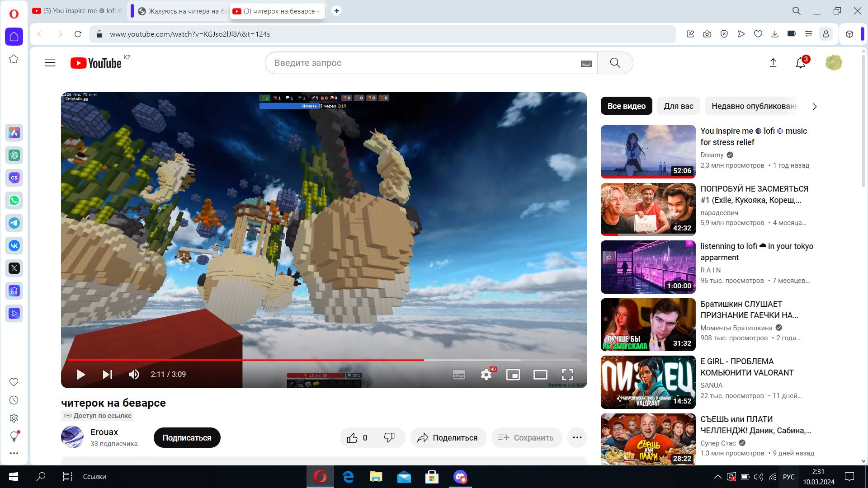Open 'ПОПРОБУЙ НЕ ЗАСМЕЯТЬСЯ' video thumbnail
Screen dimensions: 868x488
[648, 209]
